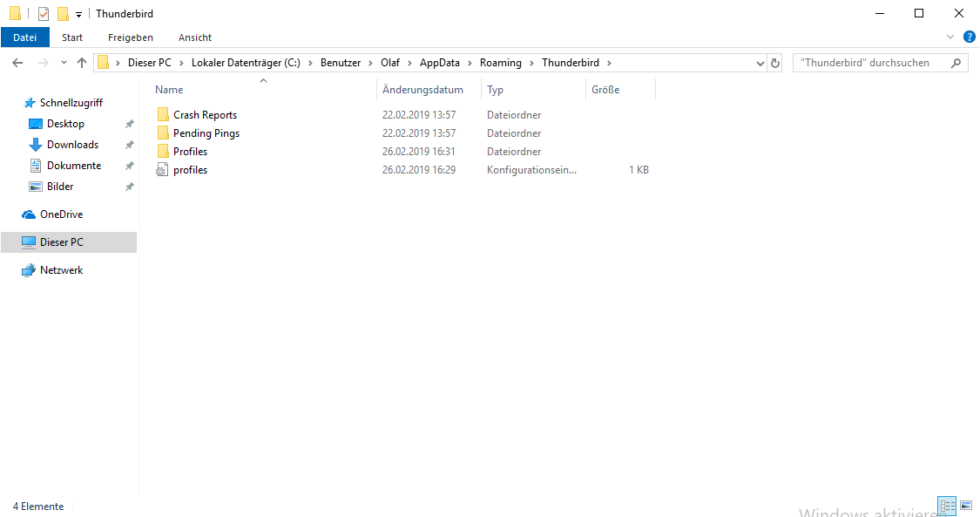Open OneDrive in the navigation pane
980x517 pixels.
61,214
